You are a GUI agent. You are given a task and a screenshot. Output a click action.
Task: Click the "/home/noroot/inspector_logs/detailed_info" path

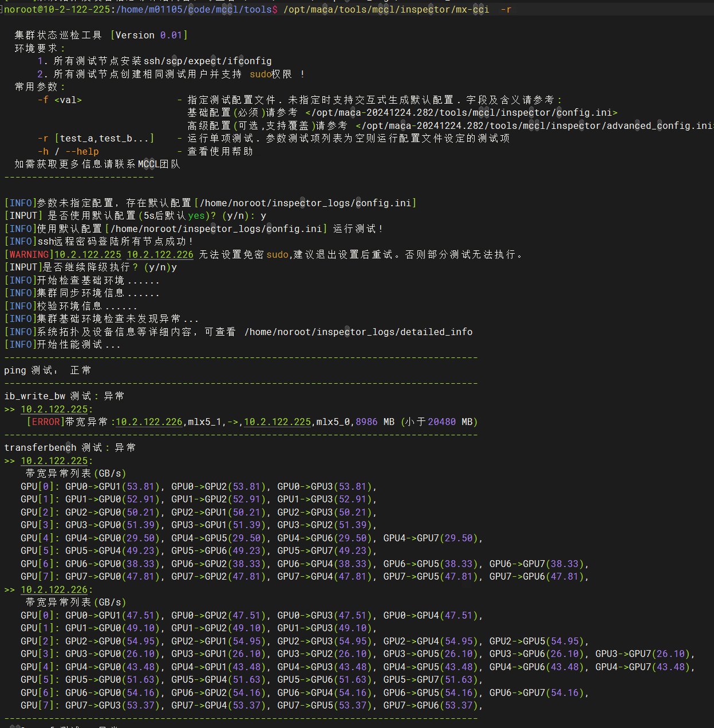358,332
